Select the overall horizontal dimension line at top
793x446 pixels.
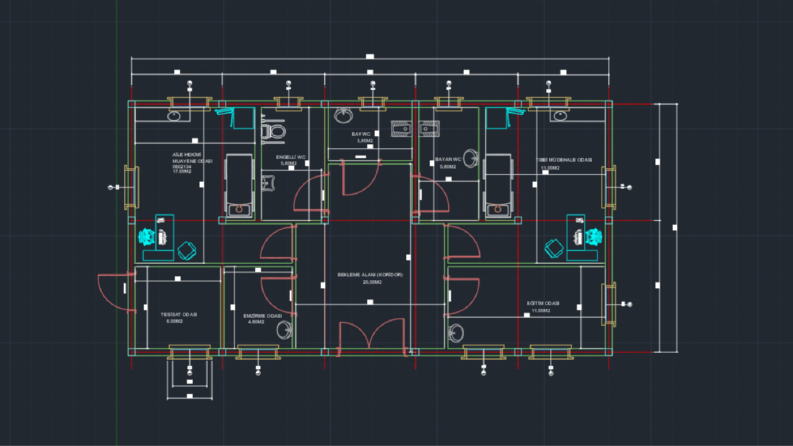(x=370, y=59)
